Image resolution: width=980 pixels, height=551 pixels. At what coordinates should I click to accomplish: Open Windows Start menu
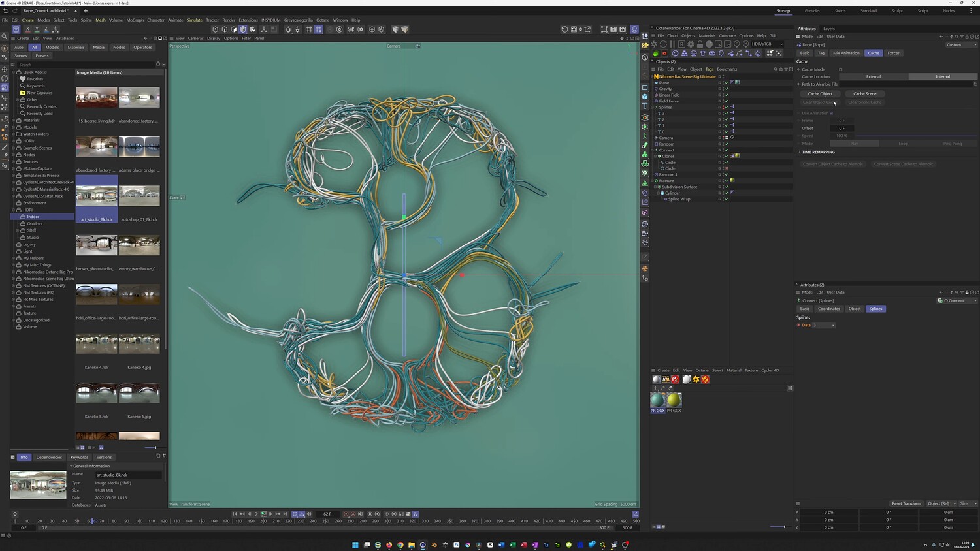(355, 544)
